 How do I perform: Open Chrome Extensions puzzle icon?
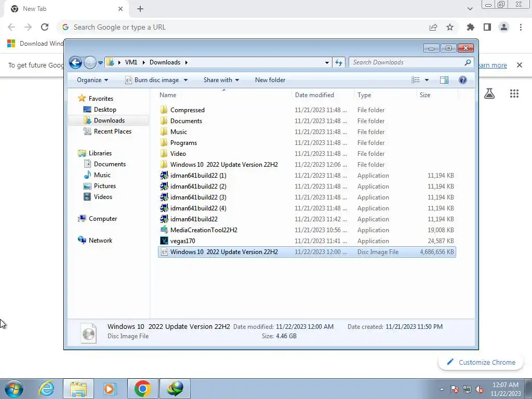click(470, 27)
